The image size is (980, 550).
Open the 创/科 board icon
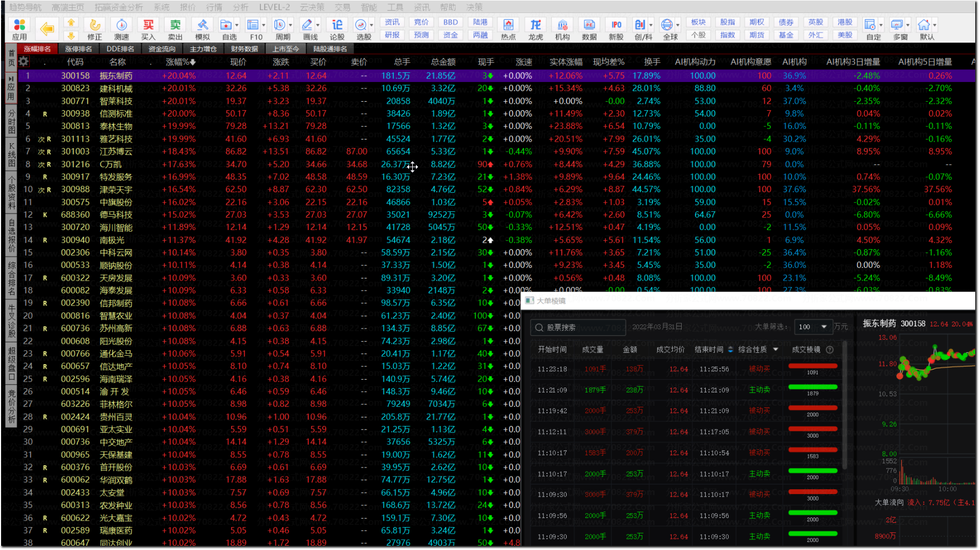click(642, 29)
